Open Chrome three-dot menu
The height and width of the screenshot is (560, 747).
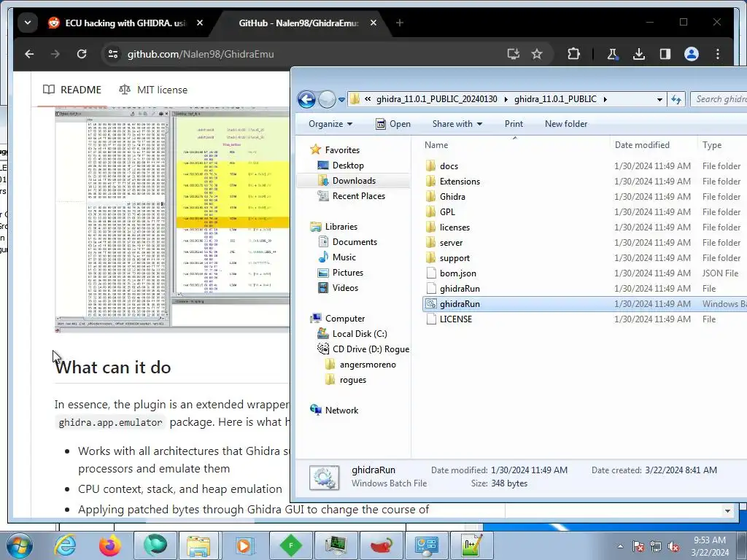pyautogui.click(x=718, y=54)
